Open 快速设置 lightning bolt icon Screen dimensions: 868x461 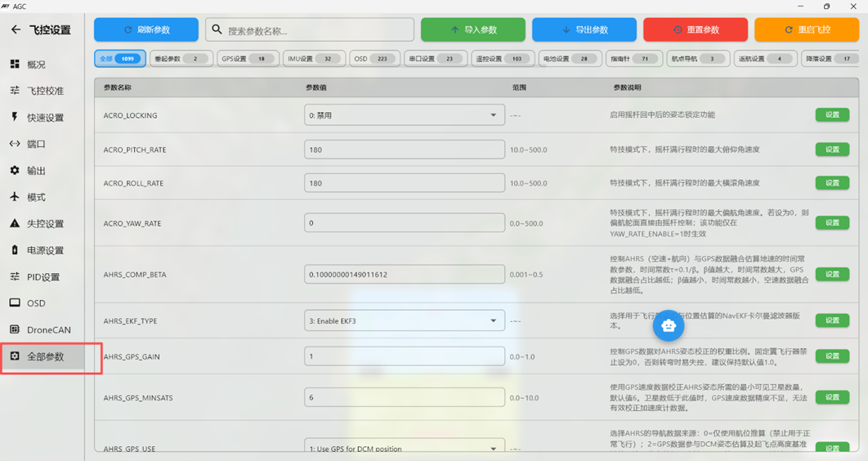[x=15, y=117]
